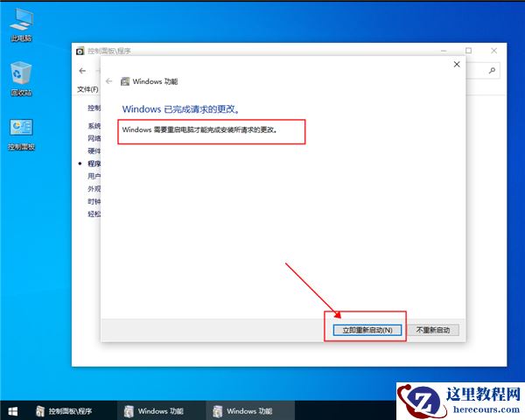
Task: Open the Recycle Bin desktop icon
Action: coord(21,79)
